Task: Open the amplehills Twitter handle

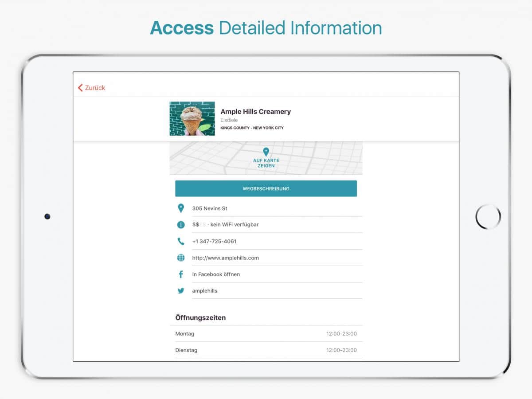Action: 205,291
